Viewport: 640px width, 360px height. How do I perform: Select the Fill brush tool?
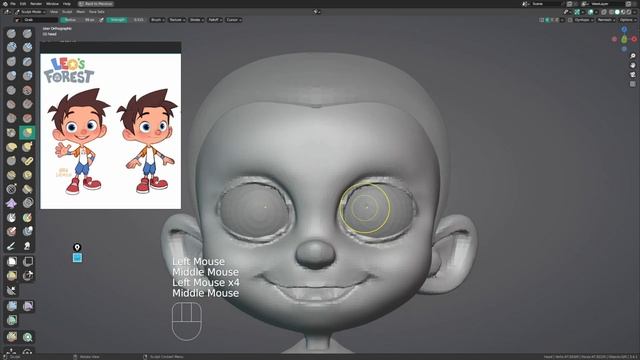click(x=27, y=104)
